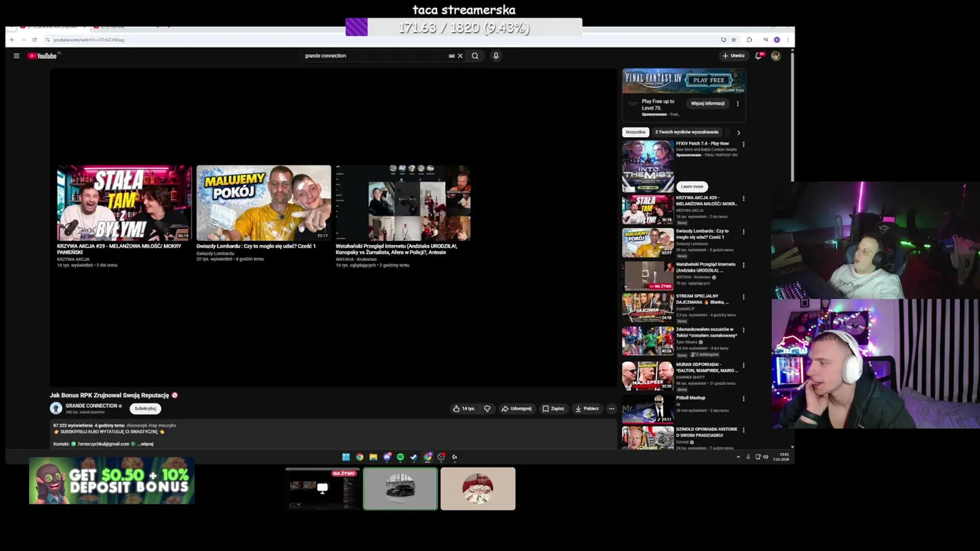Run search with the magnifier button
Viewport: 980px width, 551px height.
click(x=475, y=56)
